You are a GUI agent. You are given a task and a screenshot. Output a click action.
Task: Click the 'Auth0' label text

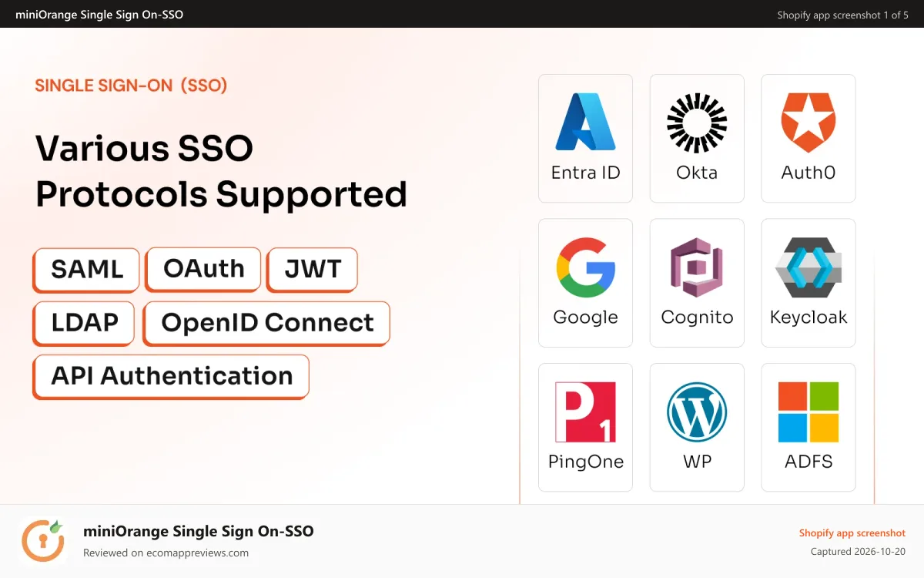coord(808,173)
